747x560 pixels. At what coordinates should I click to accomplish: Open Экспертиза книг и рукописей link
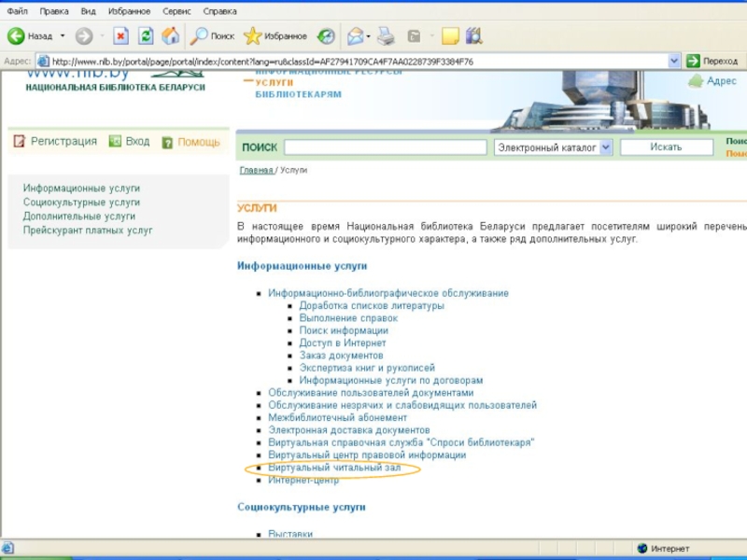367,368
